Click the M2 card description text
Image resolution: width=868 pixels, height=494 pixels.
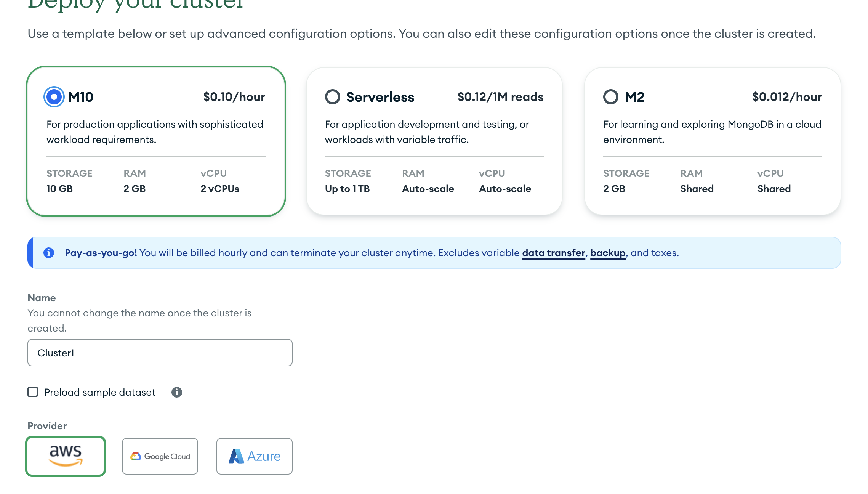pos(712,132)
